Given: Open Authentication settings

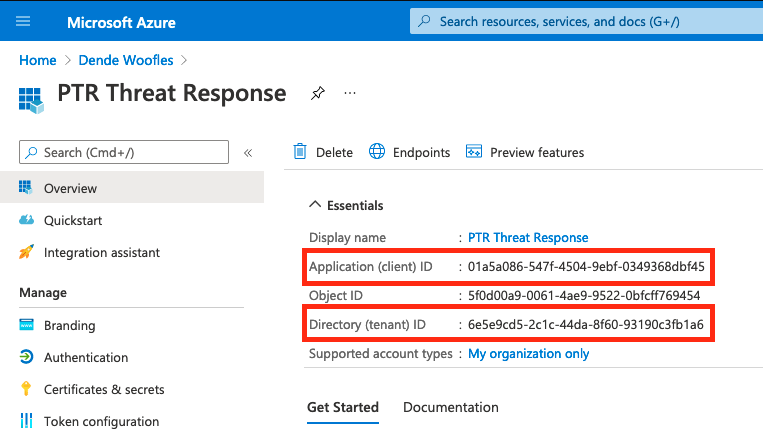Looking at the screenshot, I should click(86, 357).
